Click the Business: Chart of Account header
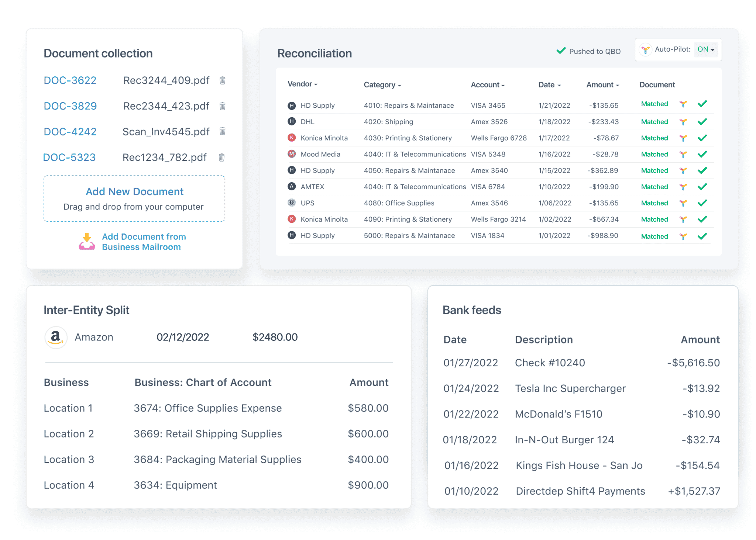This screenshot has width=756, height=540. click(203, 382)
